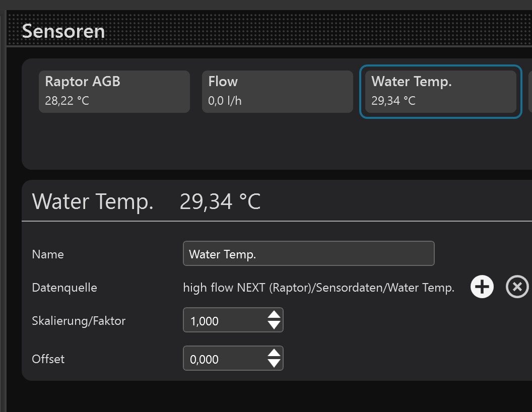This screenshot has height=412, width=532.
Task: Increase Offset using the up arrow
Action: coord(274,354)
